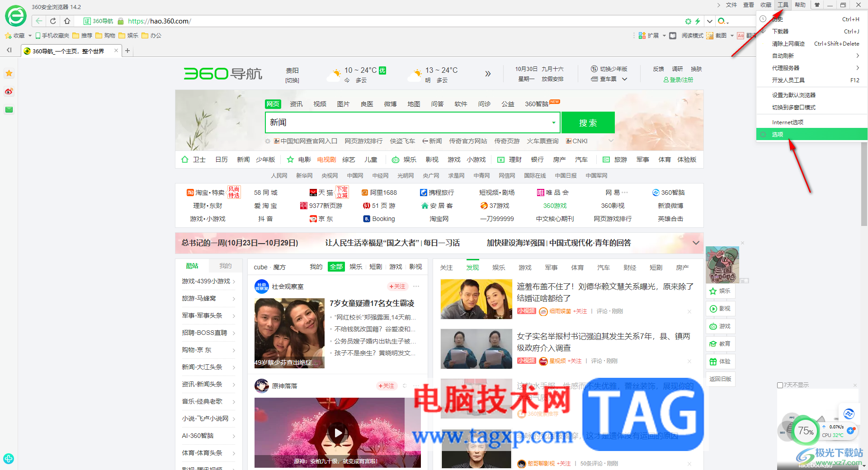Click the page vertical scrollbar
This screenshot has width=868, height=470.
tap(864, 184)
